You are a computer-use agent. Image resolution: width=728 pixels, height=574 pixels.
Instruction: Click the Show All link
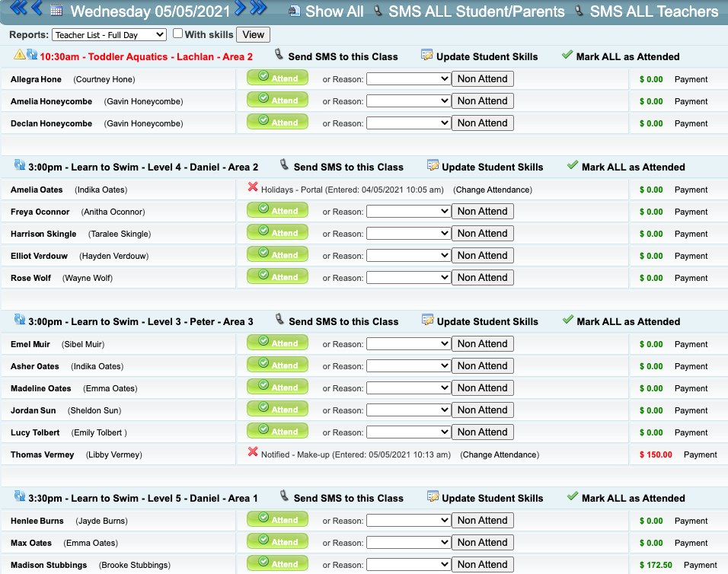coord(334,11)
